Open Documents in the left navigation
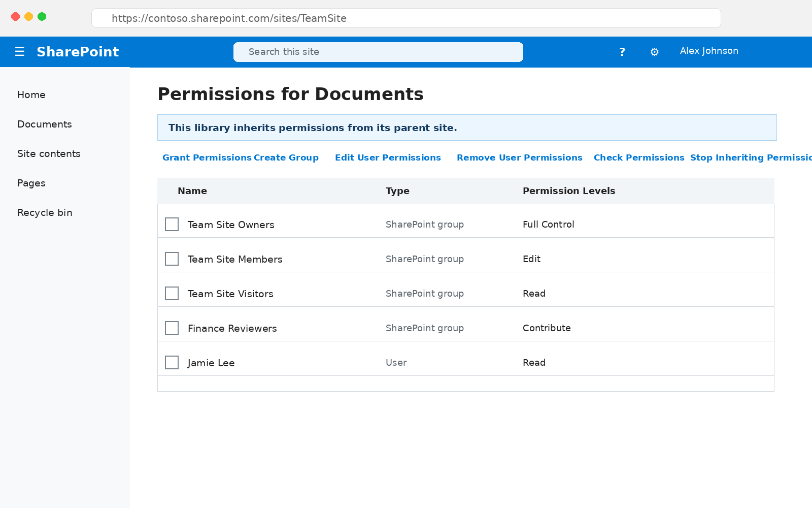 (45, 124)
